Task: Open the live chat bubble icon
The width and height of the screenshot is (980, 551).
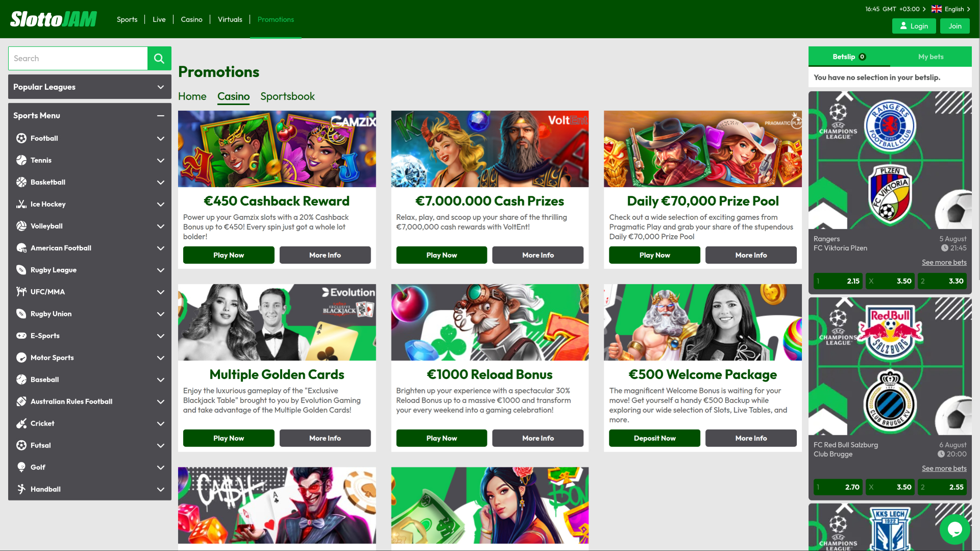Action: click(954, 529)
